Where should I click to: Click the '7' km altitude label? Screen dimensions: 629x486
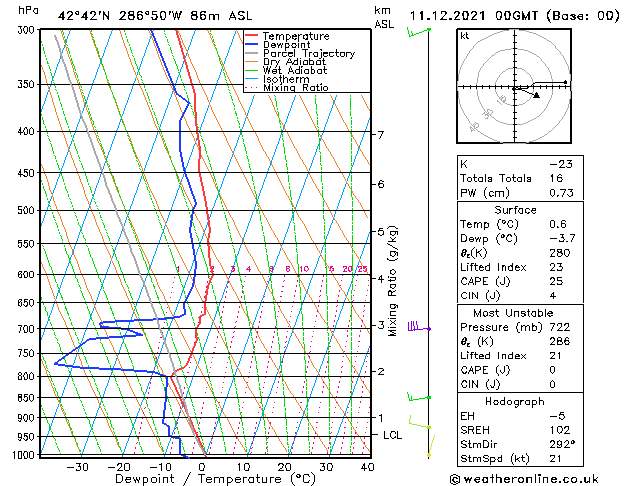(x=381, y=135)
